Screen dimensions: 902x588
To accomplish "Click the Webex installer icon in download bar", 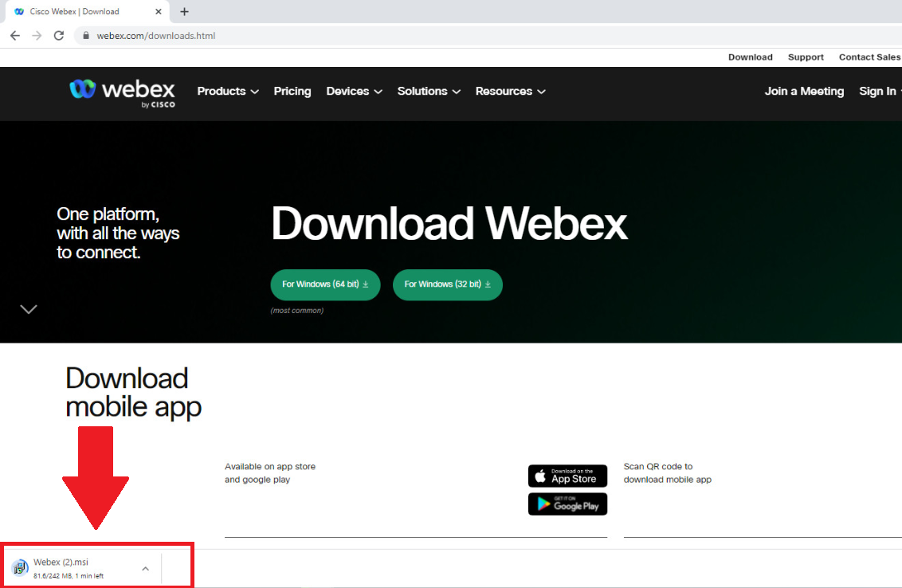I will 20,566.
